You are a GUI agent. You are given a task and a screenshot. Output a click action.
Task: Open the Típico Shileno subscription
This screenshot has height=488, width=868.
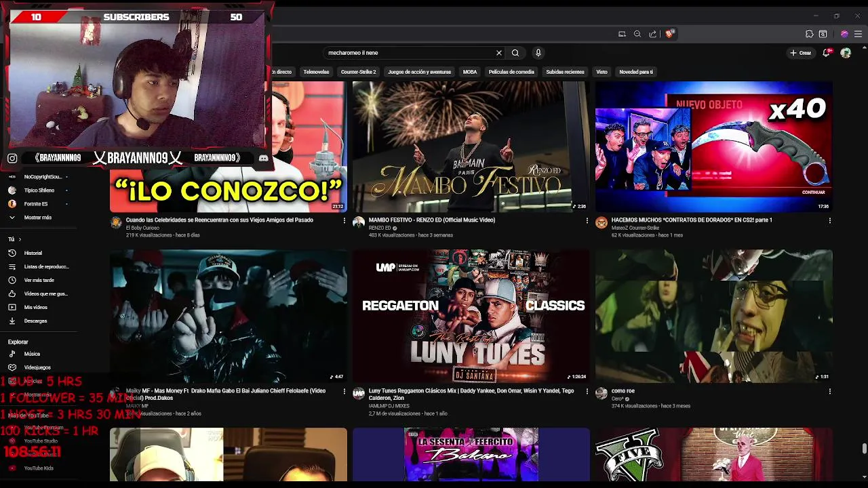(x=37, y=190)
